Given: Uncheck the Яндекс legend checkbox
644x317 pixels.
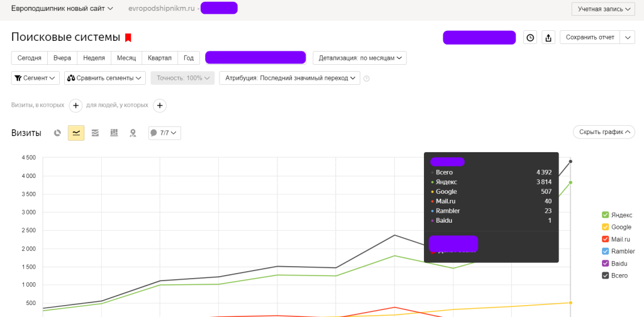Looking at the screenshot, I should pos(606,215).
